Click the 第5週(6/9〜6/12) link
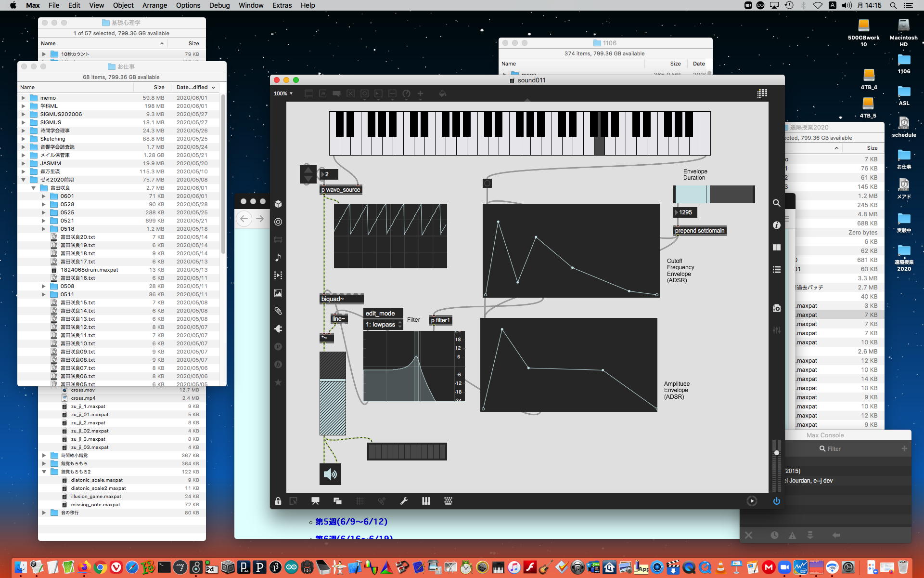The image size is (924, 578). (351, 522)
